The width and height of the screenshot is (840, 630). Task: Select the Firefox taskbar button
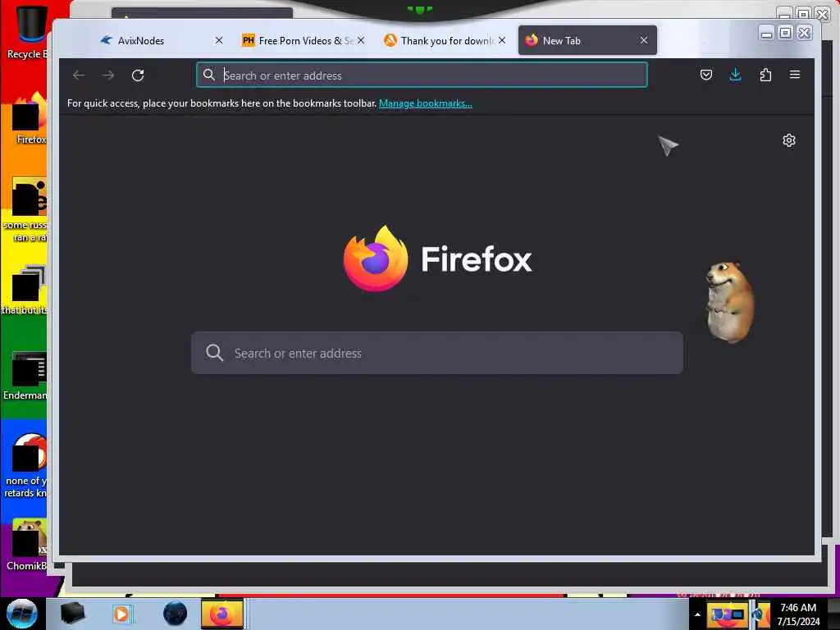222,614
